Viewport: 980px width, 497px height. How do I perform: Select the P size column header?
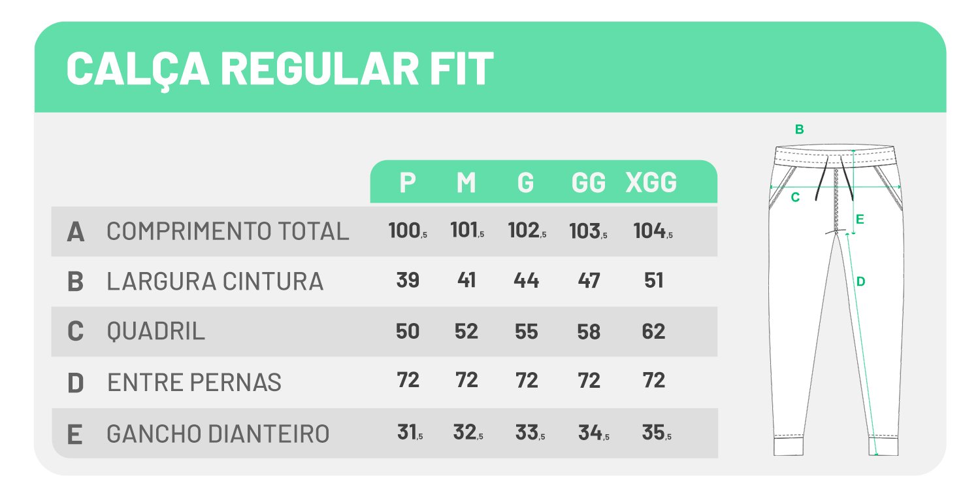pyautogui.click(x=407, y=183)
